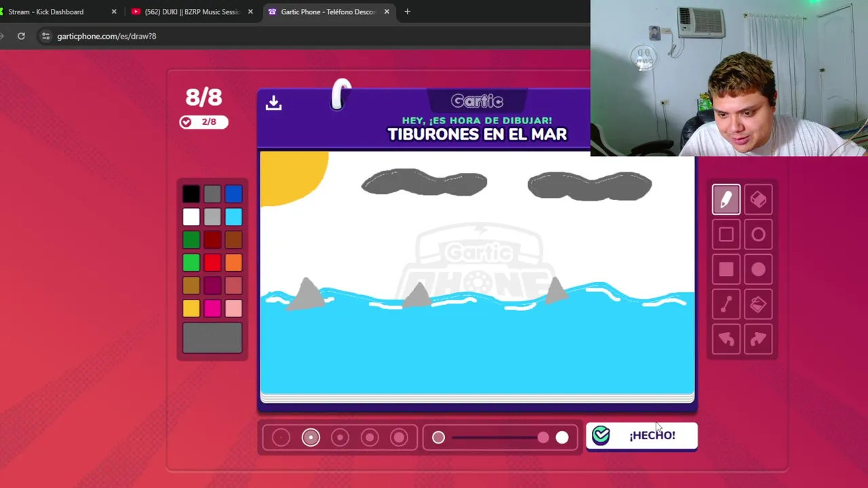Pick the brown color swatch

(x=233, y=240)
